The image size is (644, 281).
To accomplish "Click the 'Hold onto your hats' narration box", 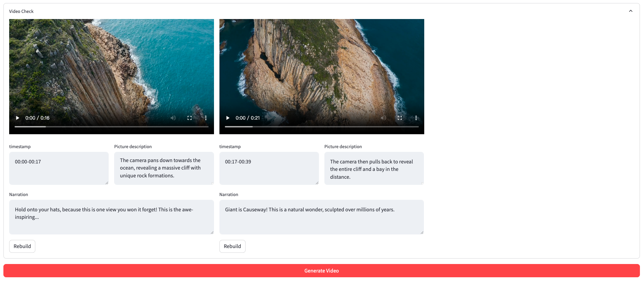I will (111, 217).
